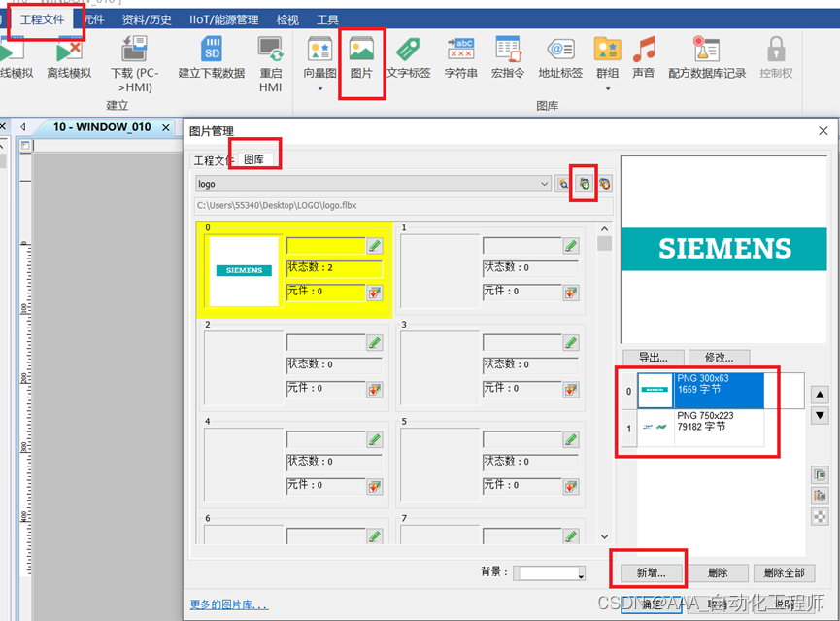Viewport: 840px width, 621px height.
Task: Expand dropdown arrow under 向量图
Action: click(319, 89)
